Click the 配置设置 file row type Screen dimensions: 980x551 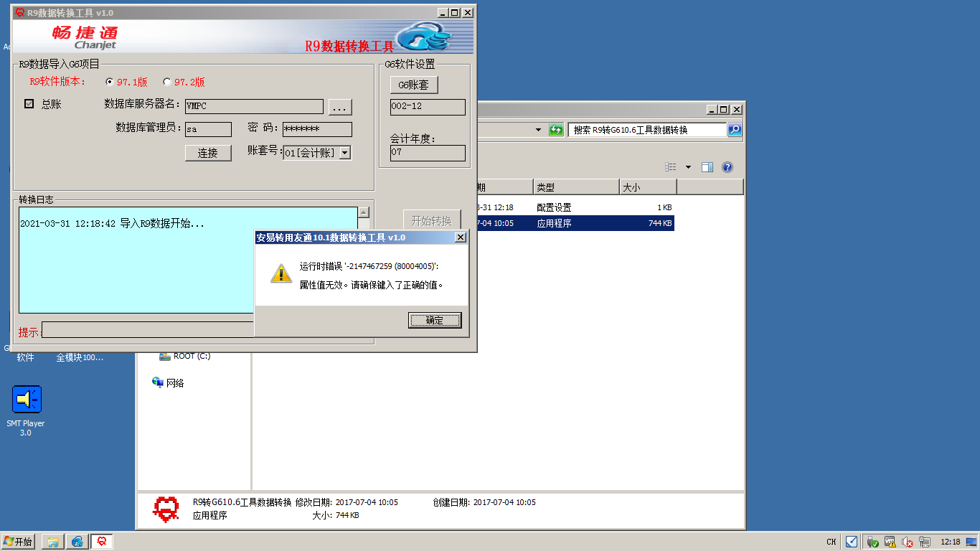coord(554,207)
